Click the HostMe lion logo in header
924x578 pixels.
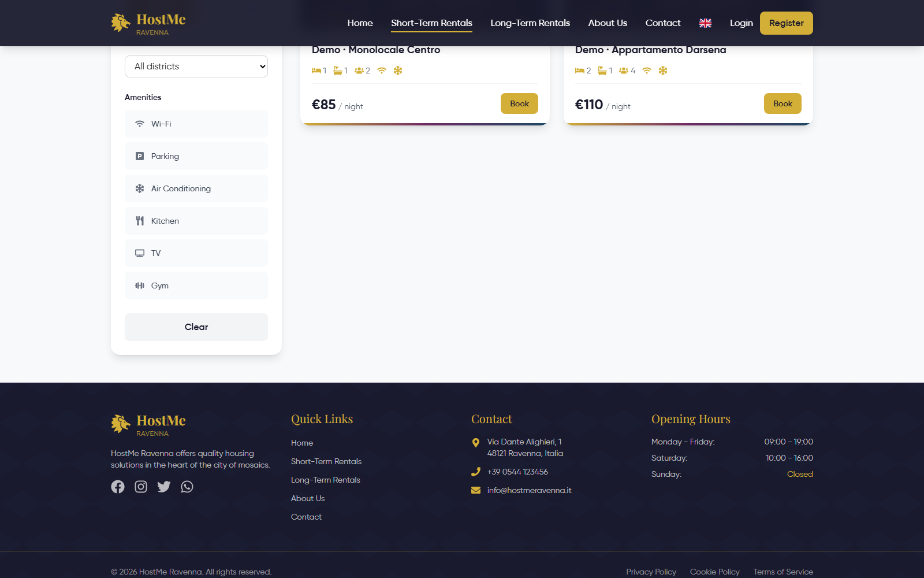(121, 23)
